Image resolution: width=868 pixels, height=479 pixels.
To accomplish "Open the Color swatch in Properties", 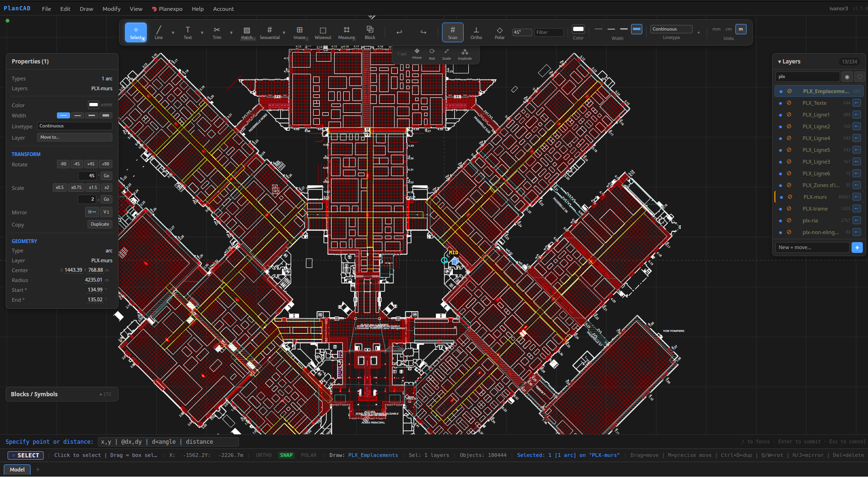I will pos(93,104).
